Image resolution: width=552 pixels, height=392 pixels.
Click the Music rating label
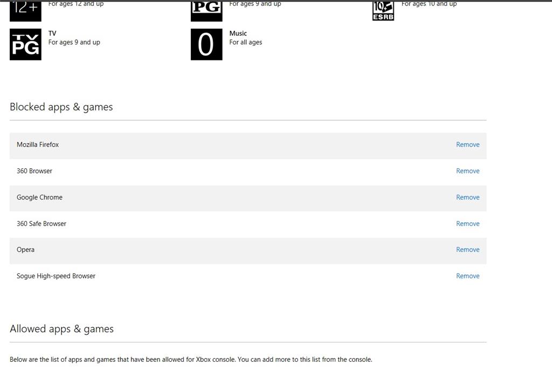coord(238,33)
